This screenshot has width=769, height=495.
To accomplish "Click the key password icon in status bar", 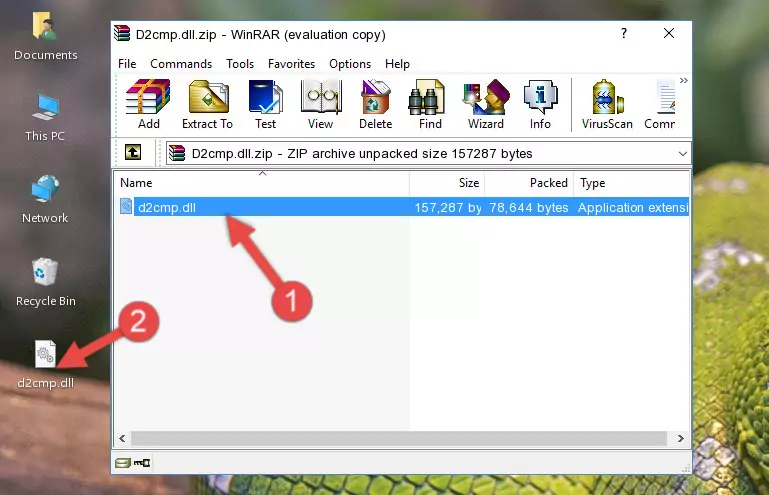I will (142, 463).
